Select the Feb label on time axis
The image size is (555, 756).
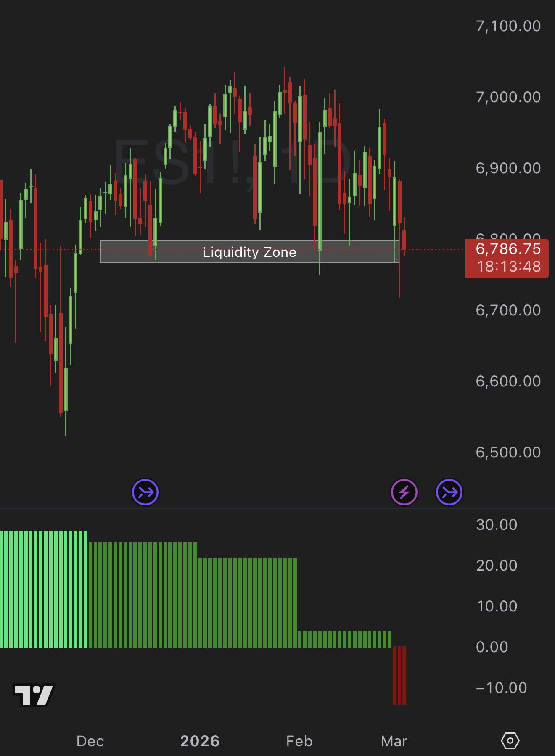tap(299, 741)
